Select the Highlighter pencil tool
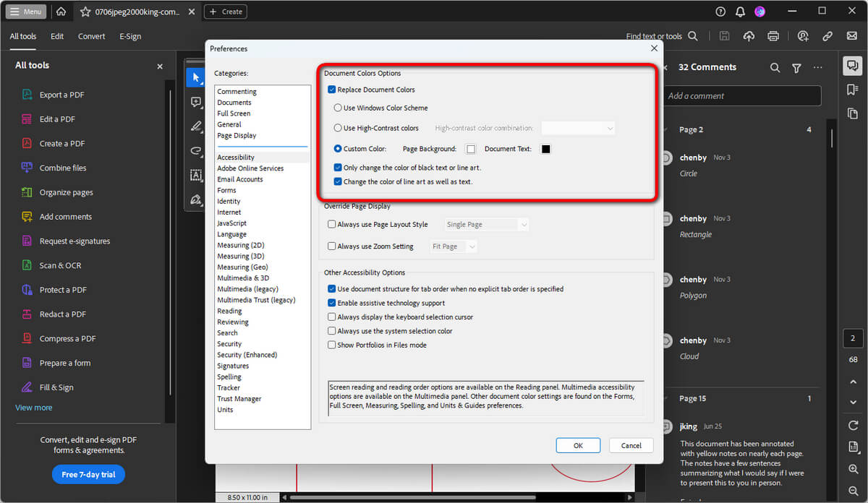Image resolution: width=868 pixels, height=503 pixels. tap(195, 127)
